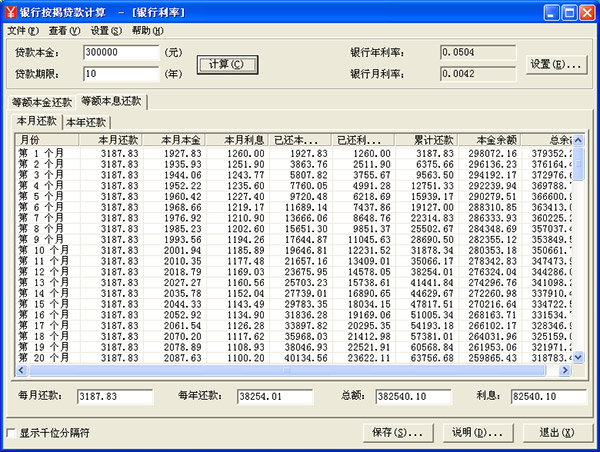Open the 文件(F) menu

coord(23,31)
